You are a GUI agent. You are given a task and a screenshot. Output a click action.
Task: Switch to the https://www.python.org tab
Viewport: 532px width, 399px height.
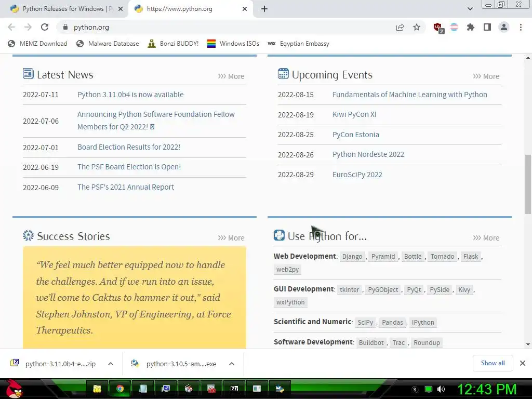[190, 9]
